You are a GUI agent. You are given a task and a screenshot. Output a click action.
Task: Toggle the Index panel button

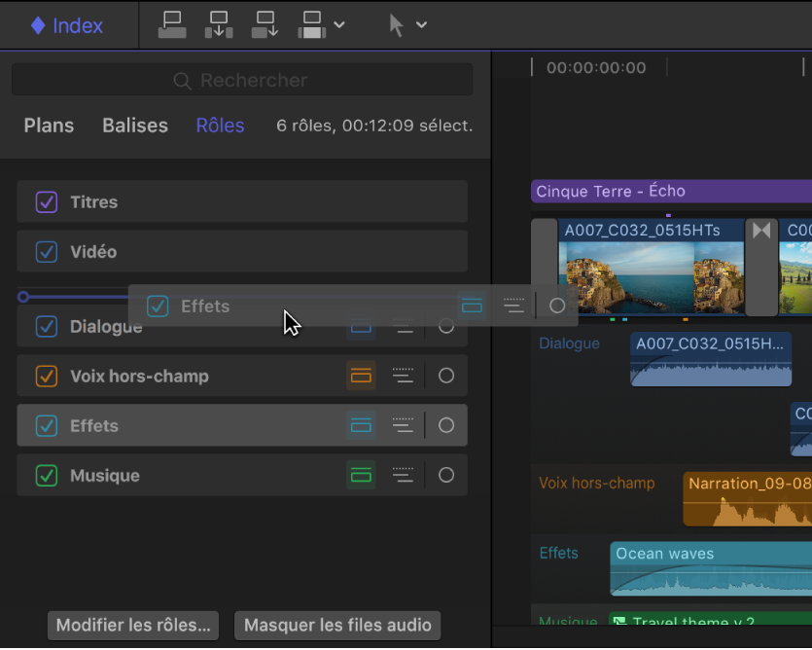[66, 25]
